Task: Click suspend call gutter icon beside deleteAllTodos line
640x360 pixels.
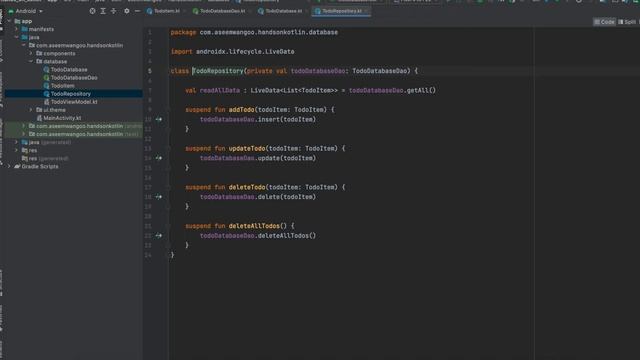Action: click(x=159, y=236)
